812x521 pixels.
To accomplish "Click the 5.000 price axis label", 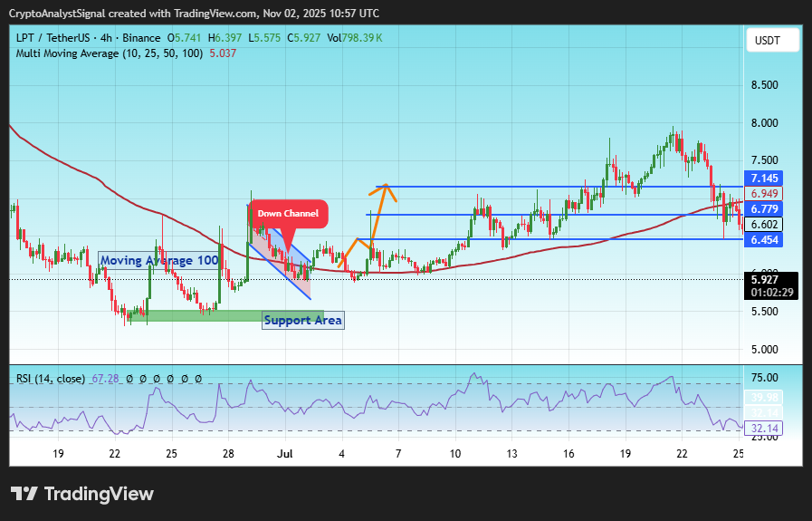I will click(765, 349).
